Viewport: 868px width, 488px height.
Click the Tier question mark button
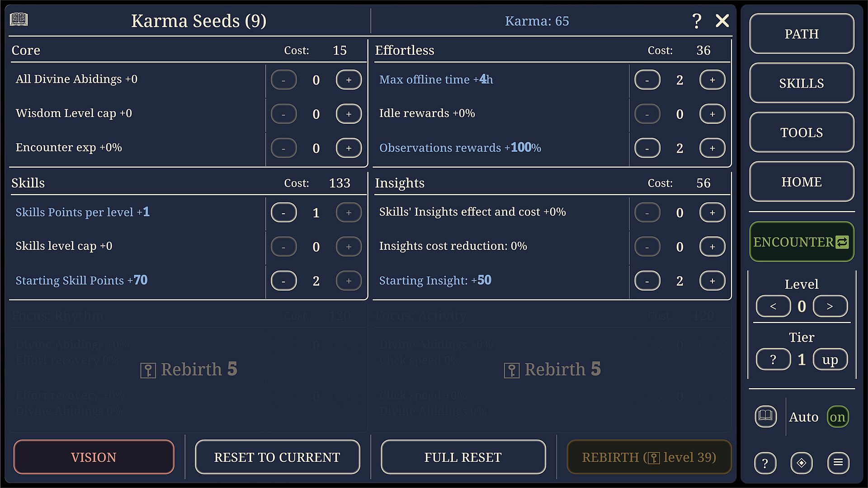pos(773,360)
